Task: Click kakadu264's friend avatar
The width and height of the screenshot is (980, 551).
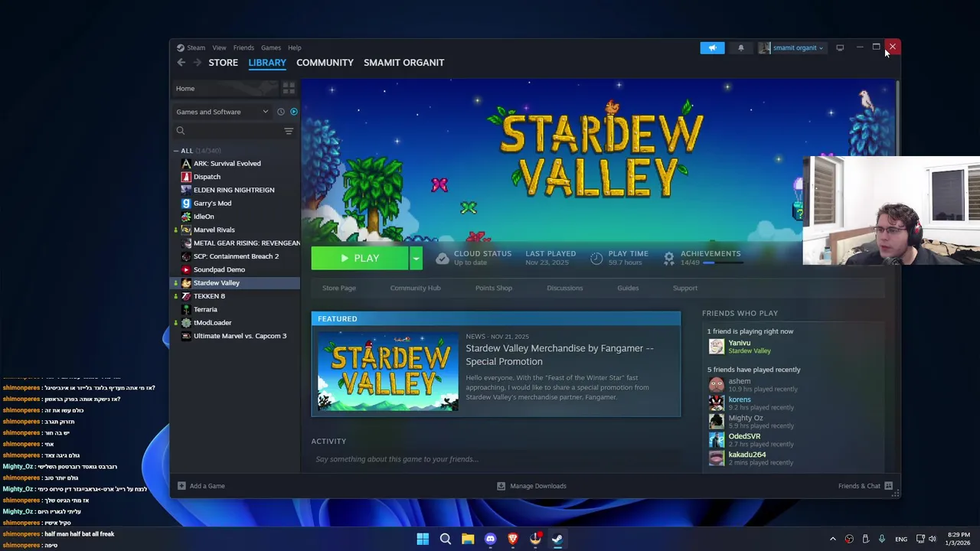Action: click(x=716, y=458)
